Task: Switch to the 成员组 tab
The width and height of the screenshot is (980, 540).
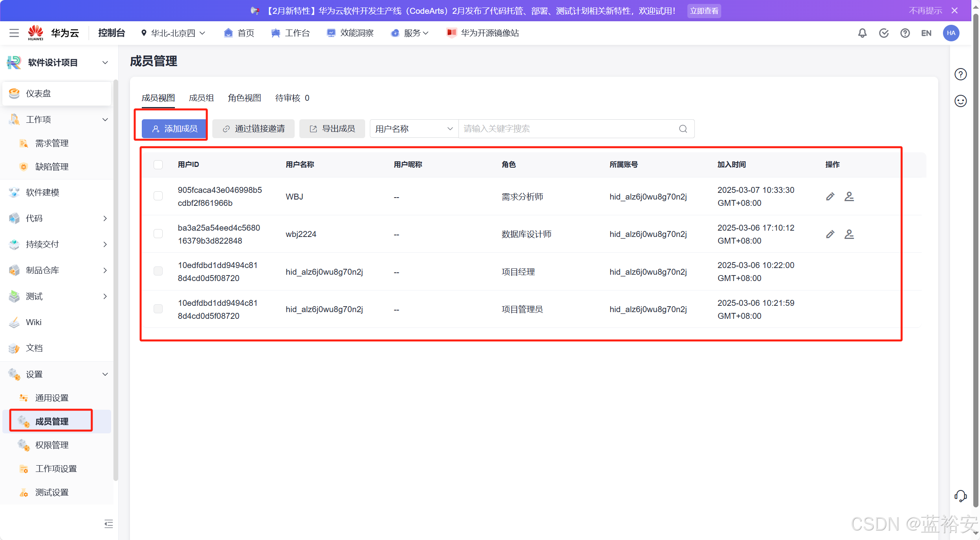Action: pyautogui.click(x=201, y=98)
